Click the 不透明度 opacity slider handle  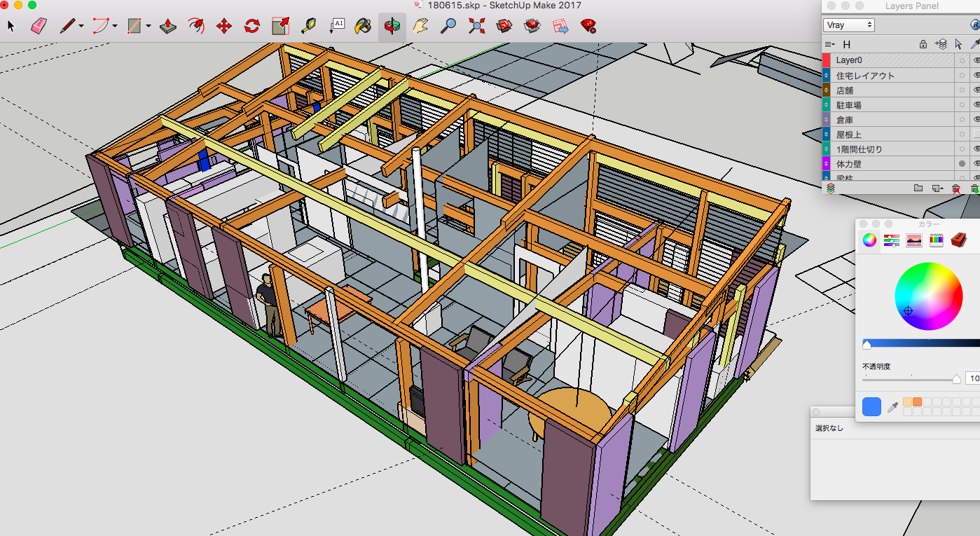click(x=956, y=379)
